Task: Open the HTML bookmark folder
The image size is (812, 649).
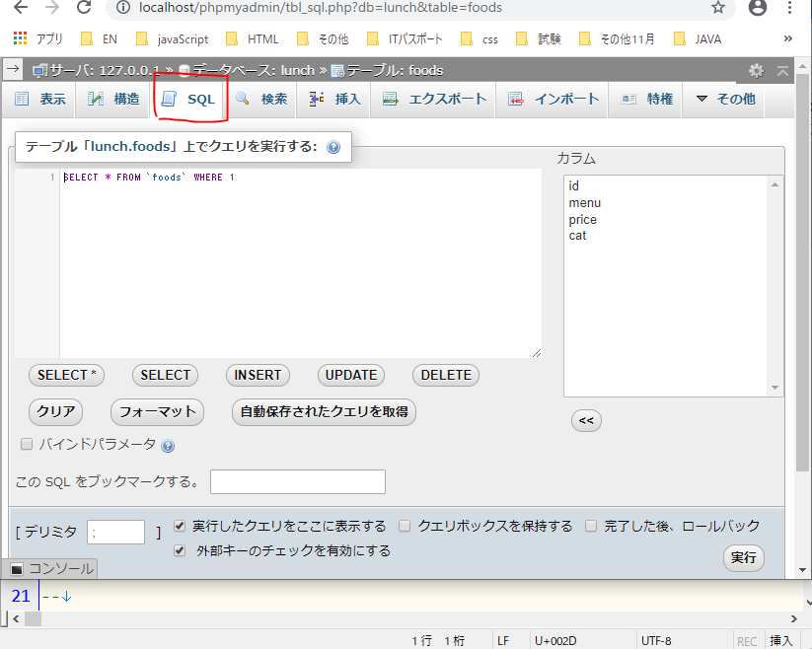Action: pyautogui.click(x=253, y=38)
